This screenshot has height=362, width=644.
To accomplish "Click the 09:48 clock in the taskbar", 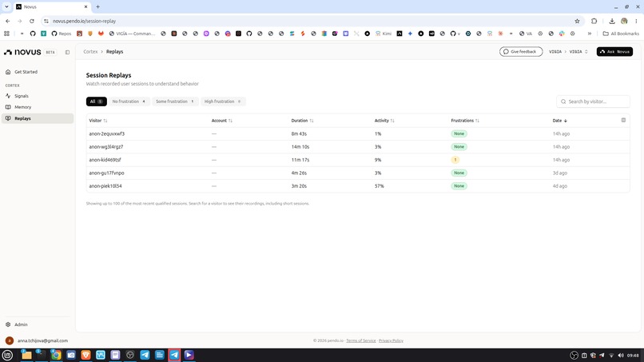I will [633, 356].
